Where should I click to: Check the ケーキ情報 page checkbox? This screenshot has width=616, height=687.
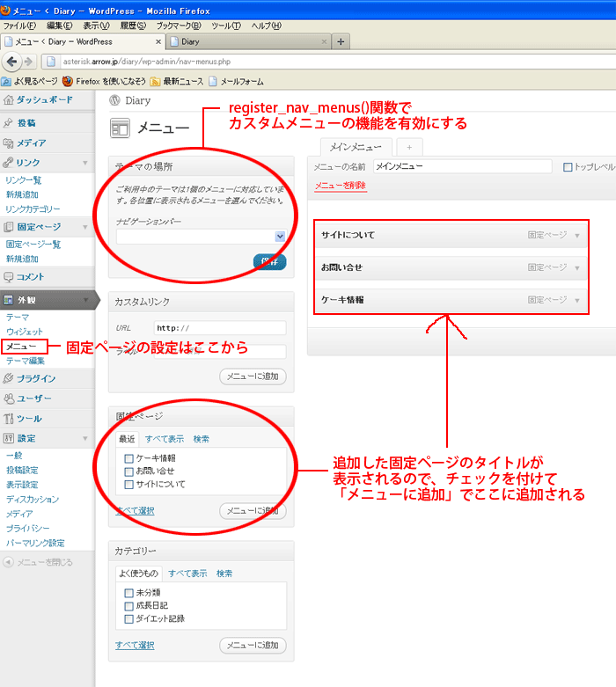[128, 458]
